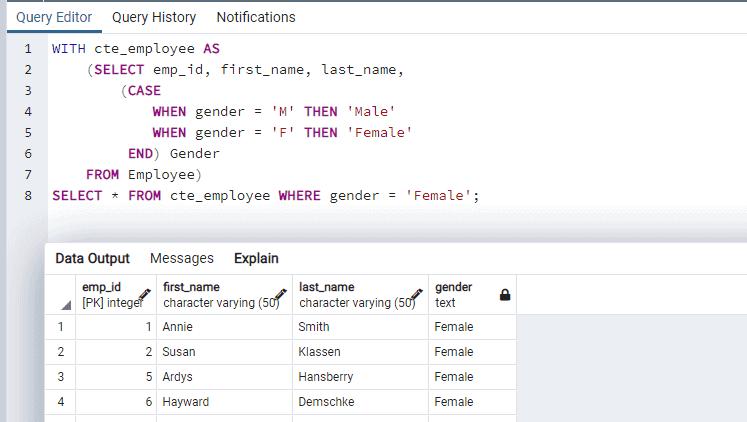Place cursor on line 8 SELECT statement

265,196
